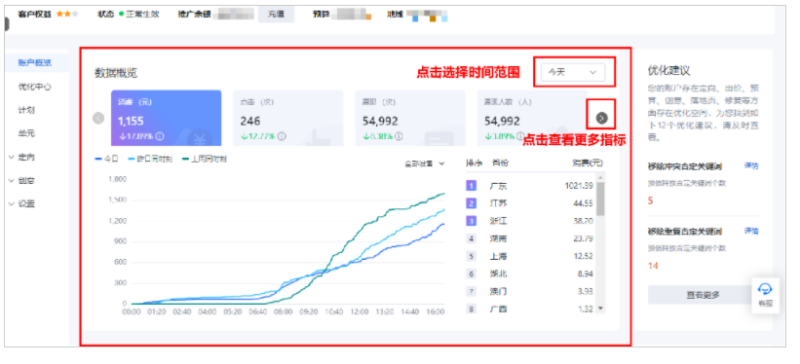This screenshot has width=800, height=364.
Task: Open 计划 in the left sidebar
Action: [x=27, y=110]
